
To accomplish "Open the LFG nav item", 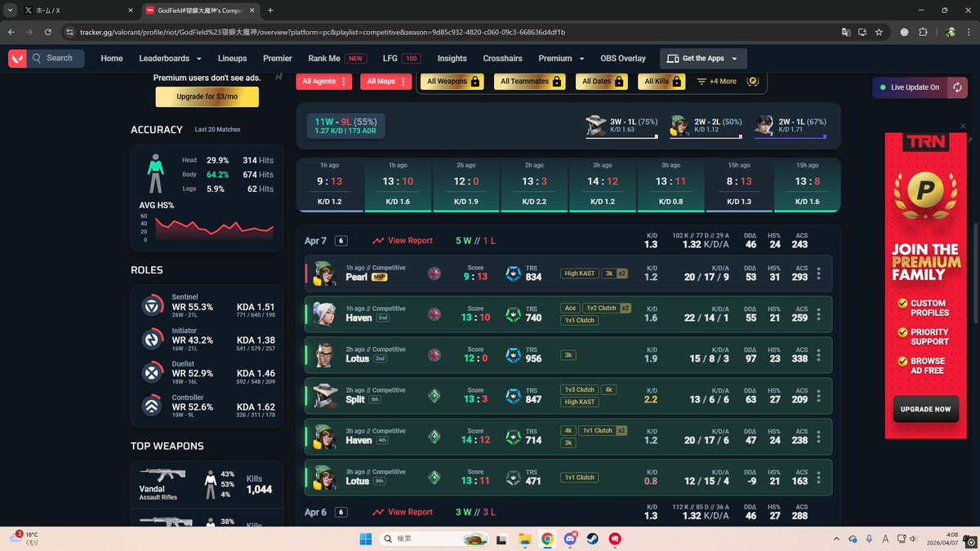I will tap(401, 58).
